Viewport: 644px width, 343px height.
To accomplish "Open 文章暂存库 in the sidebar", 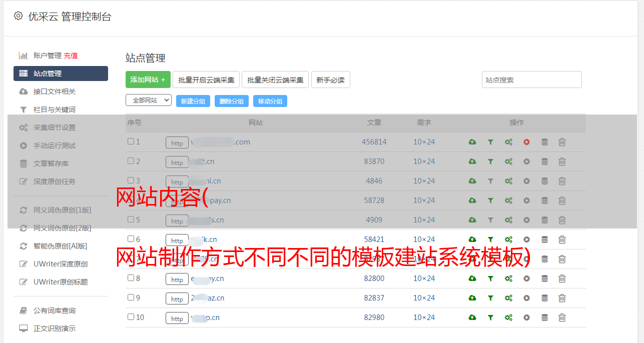I will point(51,163).
